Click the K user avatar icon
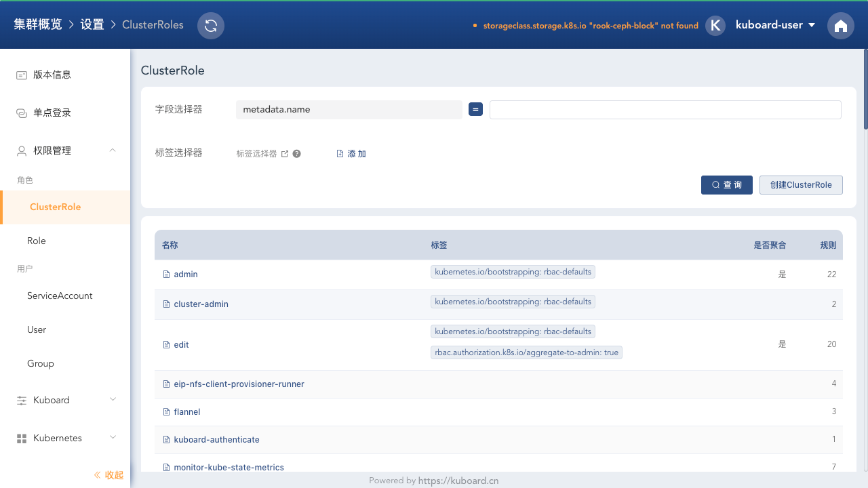868x488 pixels. pyautogui.click(x=715, y=25)
